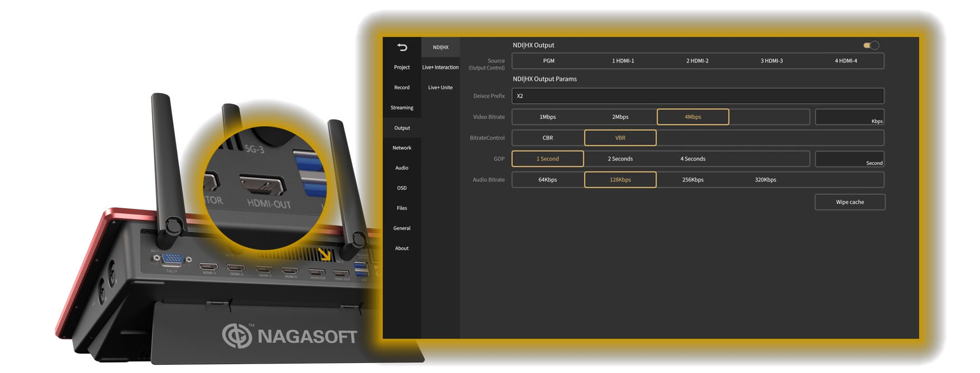The height and width of the screenshot is (373, 980).
Task: Choose CBR bitrate control
Action: [548, 138]
